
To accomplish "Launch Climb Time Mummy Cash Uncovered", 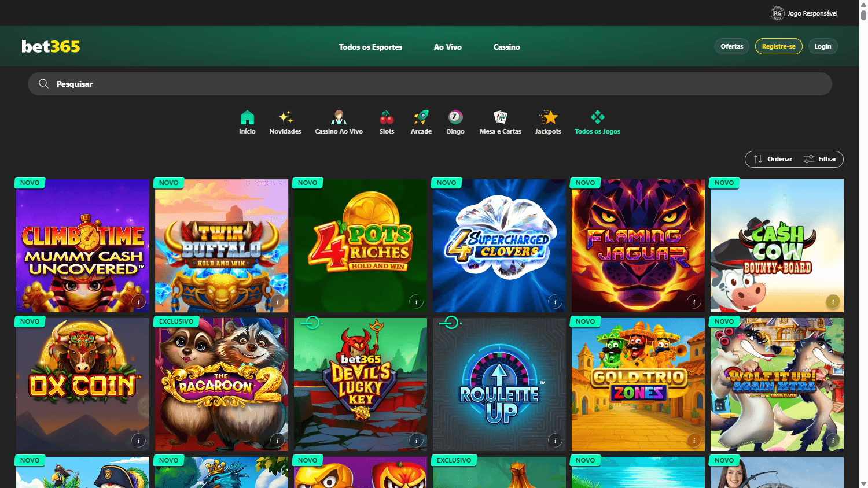I will (x=83, y=246).
